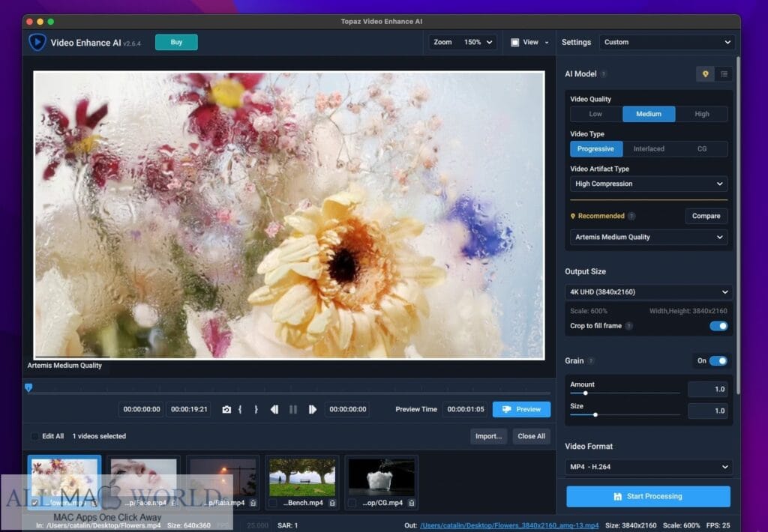Screen dimensions: 768x532
Task: Switch AI Model panel to recommended lightbulb view
Action: pos(705,73)
